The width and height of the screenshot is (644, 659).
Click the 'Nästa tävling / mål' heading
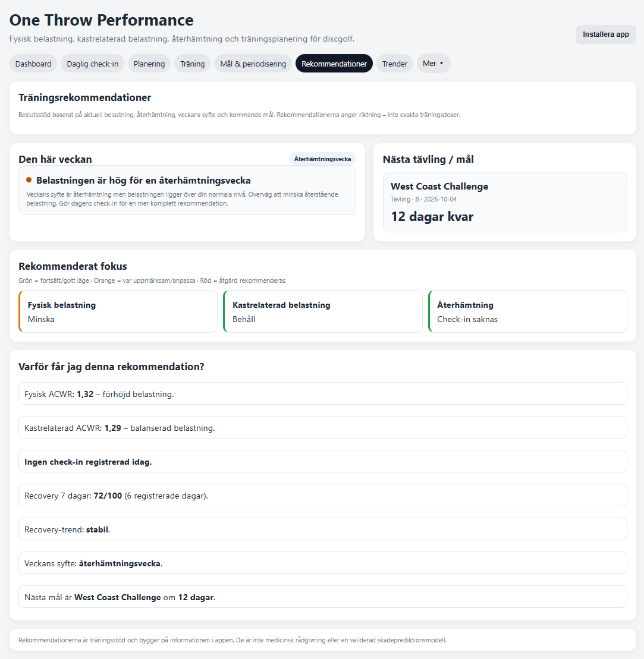pos(428,159)
